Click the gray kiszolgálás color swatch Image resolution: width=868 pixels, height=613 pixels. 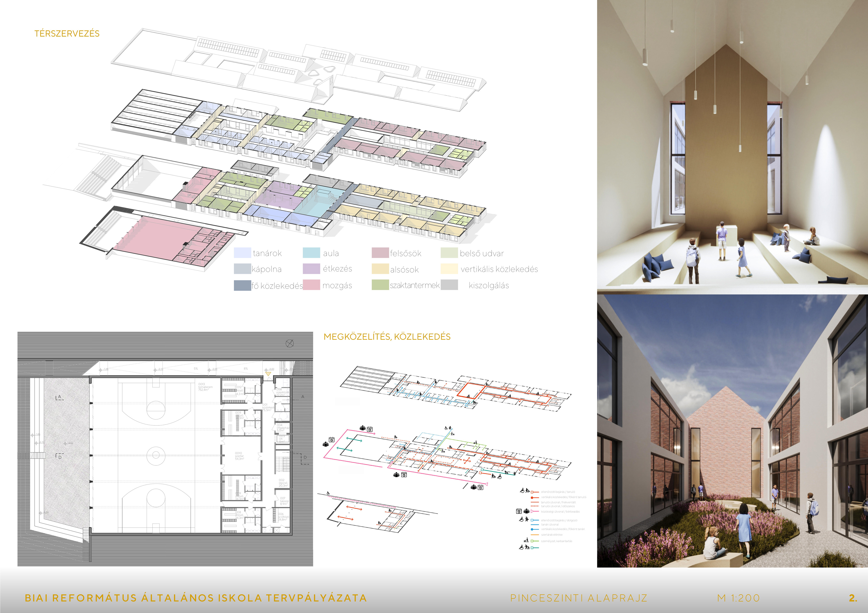coord(449,285)
